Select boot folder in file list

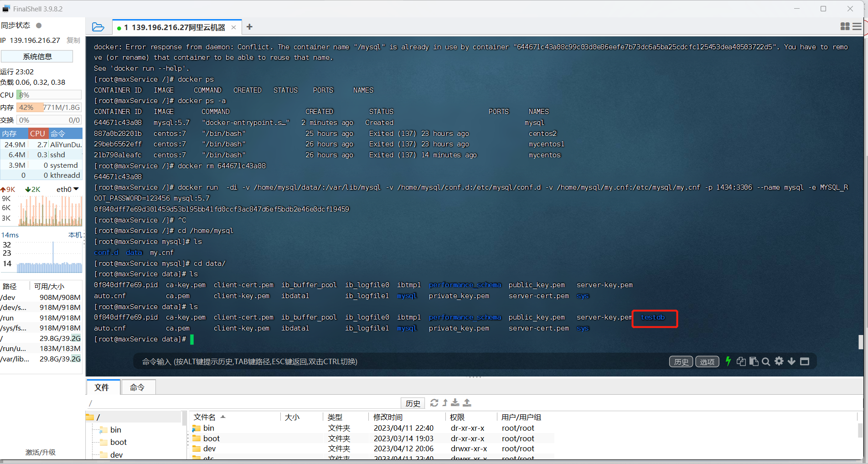(372, 438)
